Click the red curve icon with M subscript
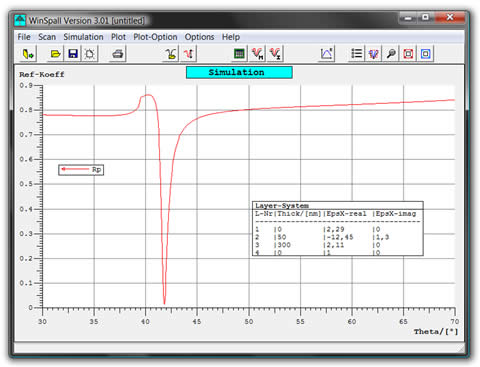The image size is (480, 367). (257, 54)
